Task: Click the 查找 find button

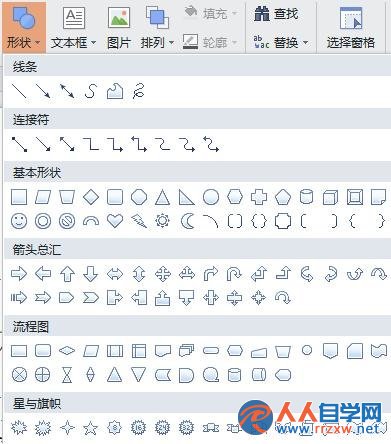Action: point(276,14)
